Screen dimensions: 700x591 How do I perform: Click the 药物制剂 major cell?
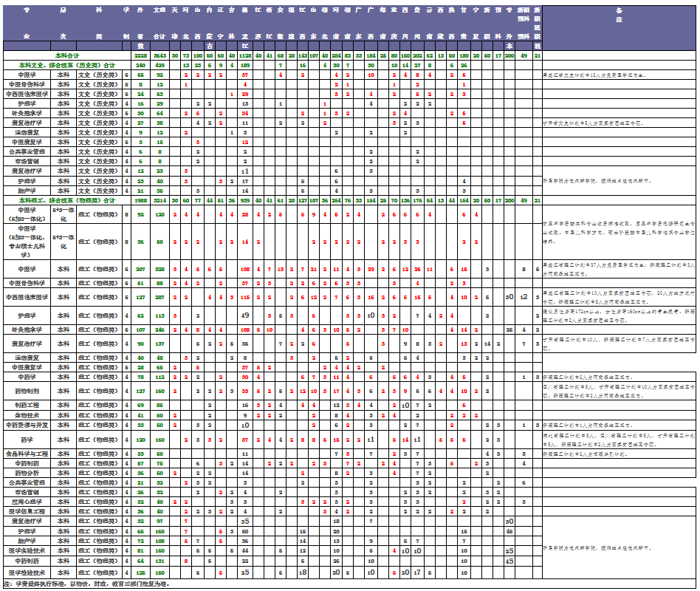pyautogui.click(x=27, y=391)
